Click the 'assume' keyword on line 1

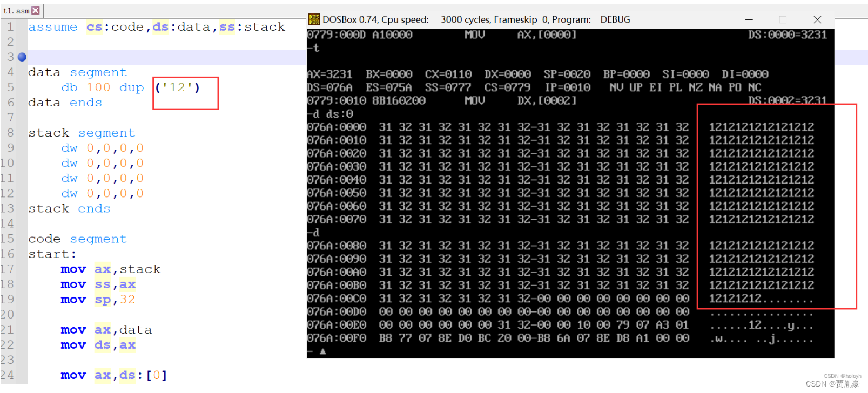52,27
